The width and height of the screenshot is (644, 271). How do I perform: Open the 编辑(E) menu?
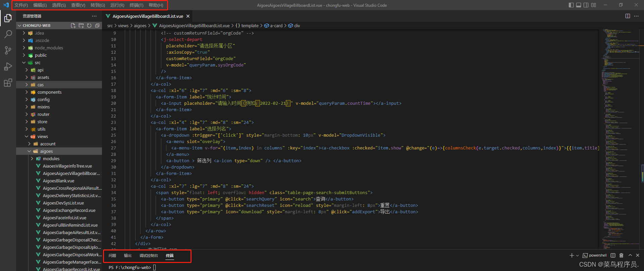tap(40, 5)
